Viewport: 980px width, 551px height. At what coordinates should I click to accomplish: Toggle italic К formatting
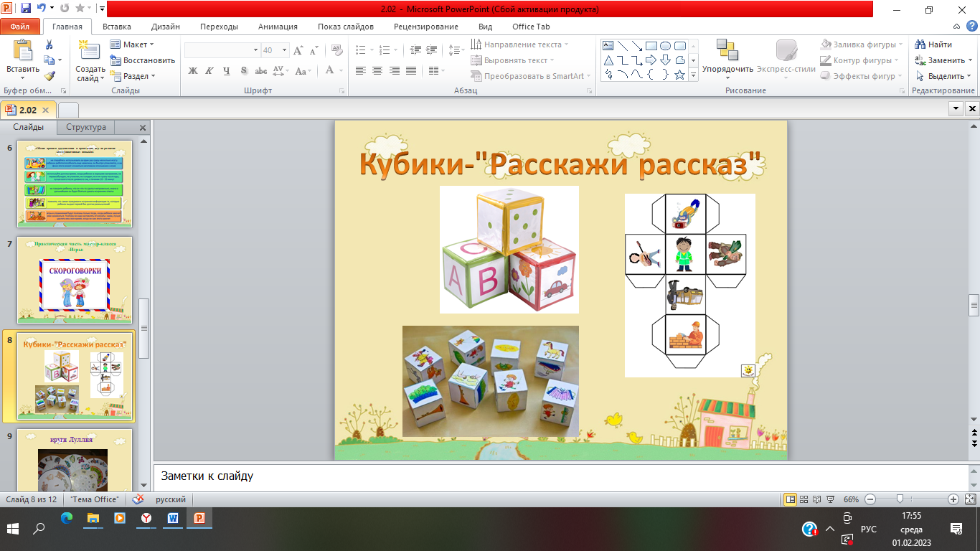pos(209,70)
